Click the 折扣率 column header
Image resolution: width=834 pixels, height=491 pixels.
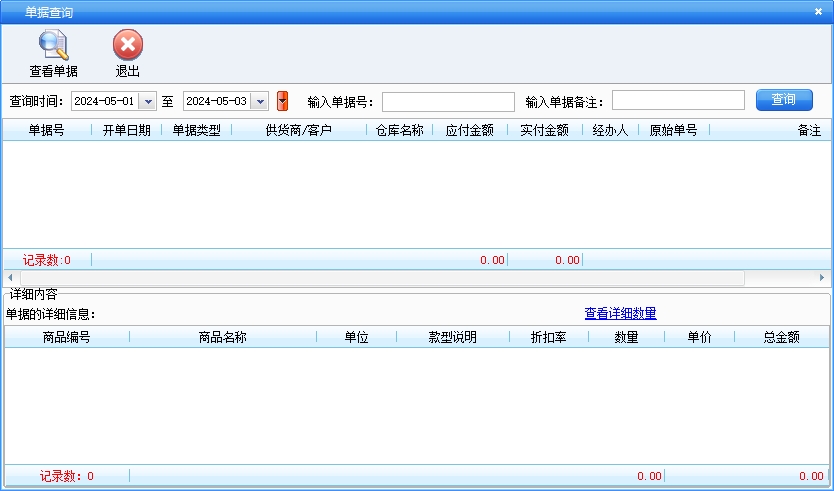click(x=546, y=338)
